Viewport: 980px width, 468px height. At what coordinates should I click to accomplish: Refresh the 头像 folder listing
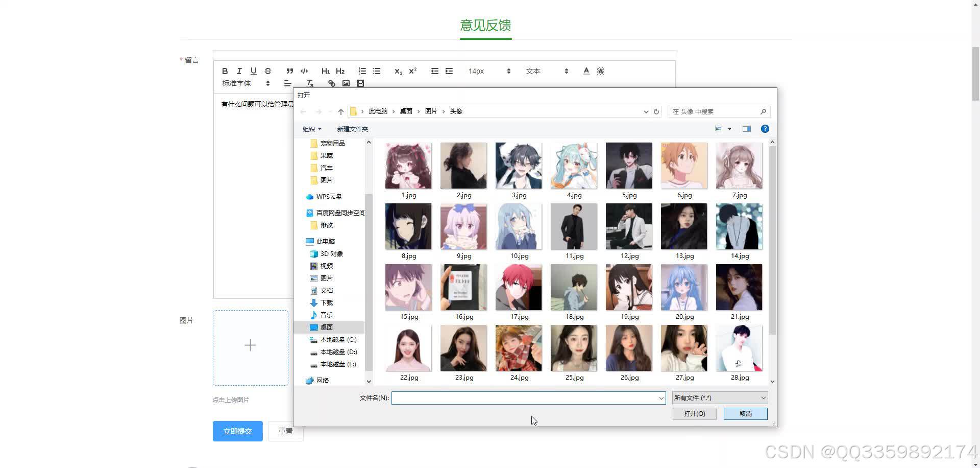(656, 111)
